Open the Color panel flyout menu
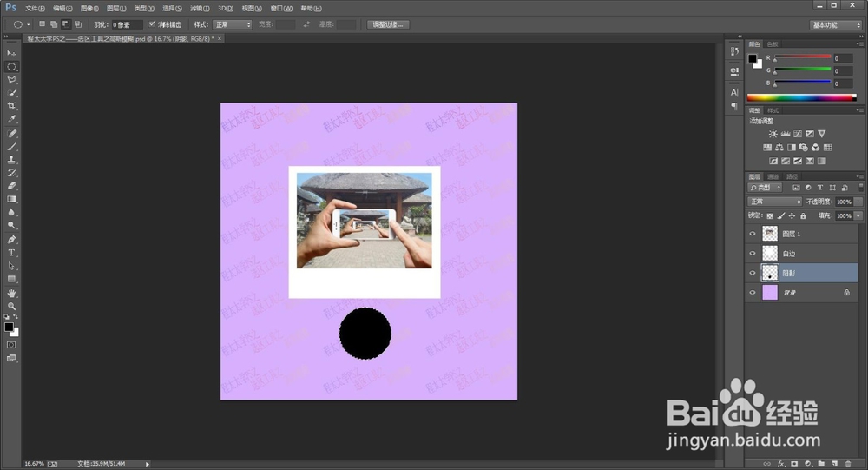 pyautogui.click(x=859, y=43)
